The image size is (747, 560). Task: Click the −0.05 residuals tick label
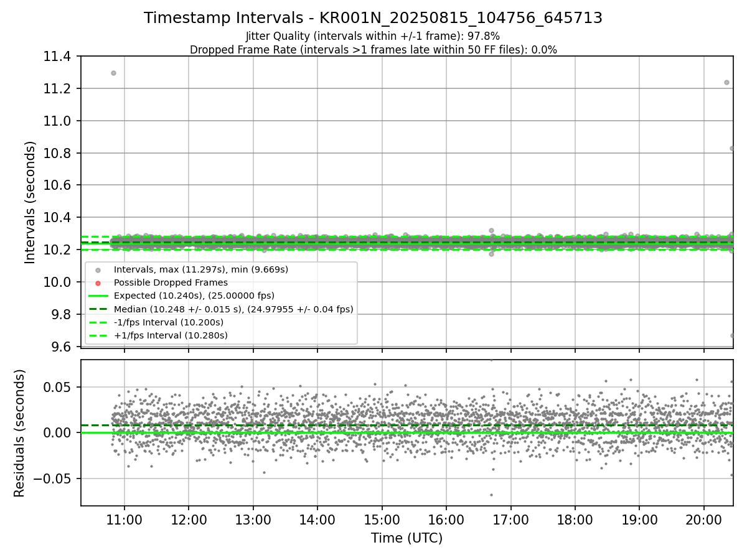(x=53, y=479)
